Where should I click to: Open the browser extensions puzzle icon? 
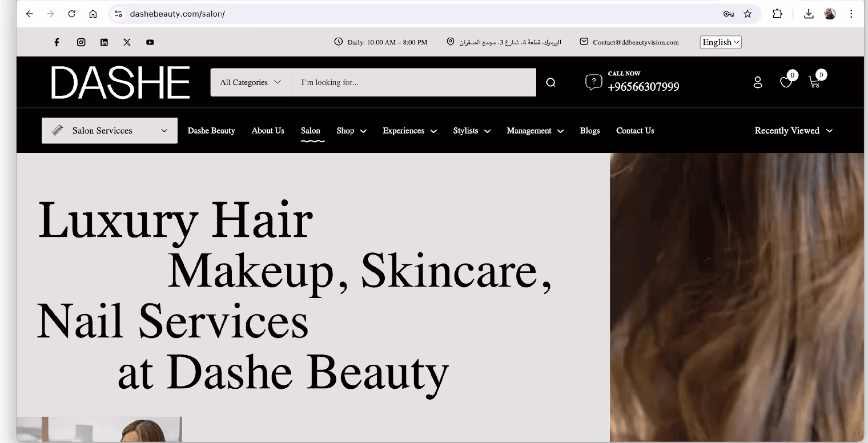777,14
